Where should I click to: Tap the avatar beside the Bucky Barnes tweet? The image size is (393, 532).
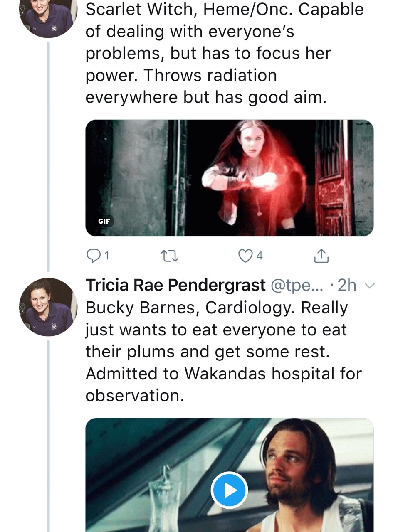tap(48, 307)
